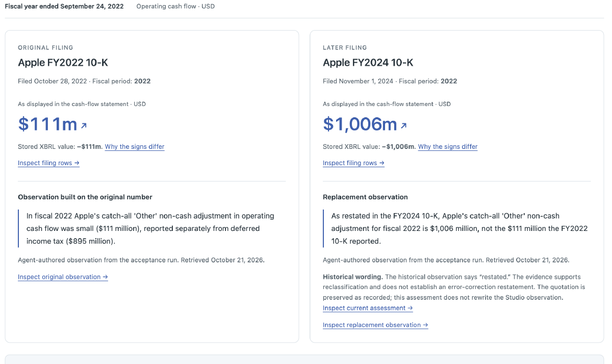This screenshot has width=612, height=364.
Task: Click the original card's As displayed in the cash-flow statement label
Action: click(82, 104)
